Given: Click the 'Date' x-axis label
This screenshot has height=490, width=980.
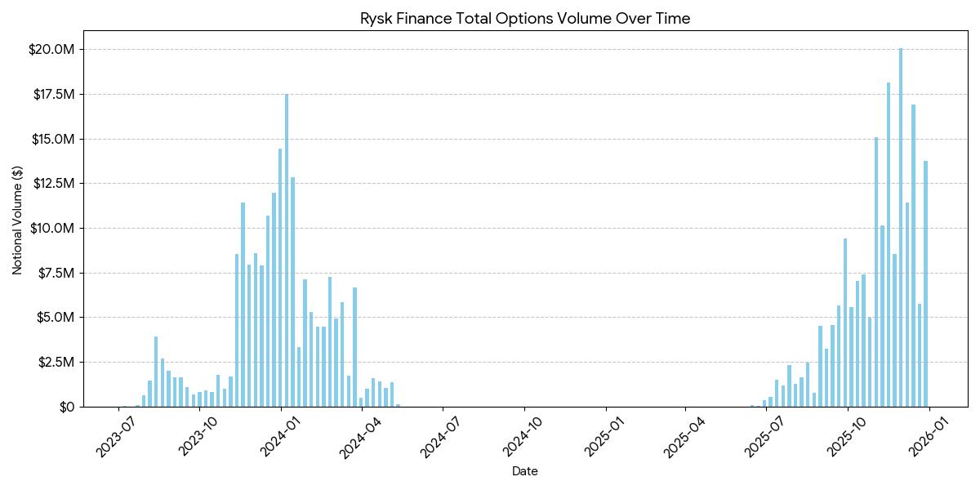Looking at the screenshot, I should coord(524,471).
